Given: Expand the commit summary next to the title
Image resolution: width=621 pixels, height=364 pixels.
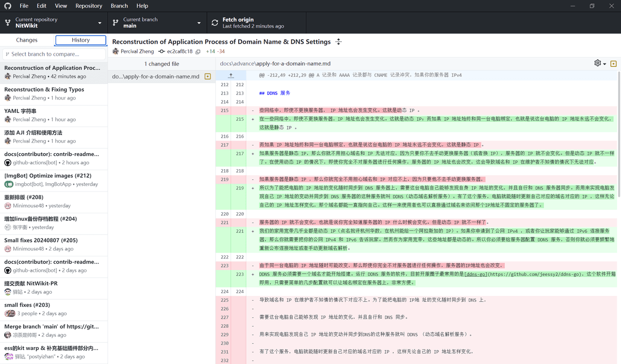Looking at the screenshot, I should coord(339,42).
